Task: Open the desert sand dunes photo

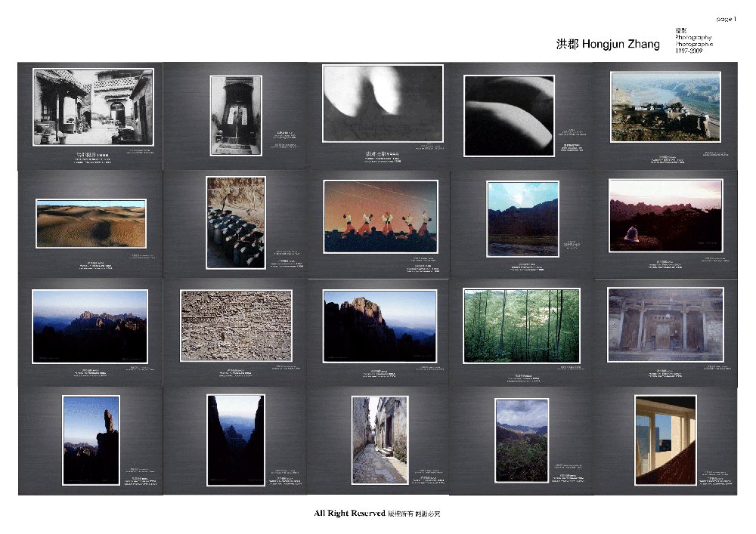Action: click(x=91, y=224)
